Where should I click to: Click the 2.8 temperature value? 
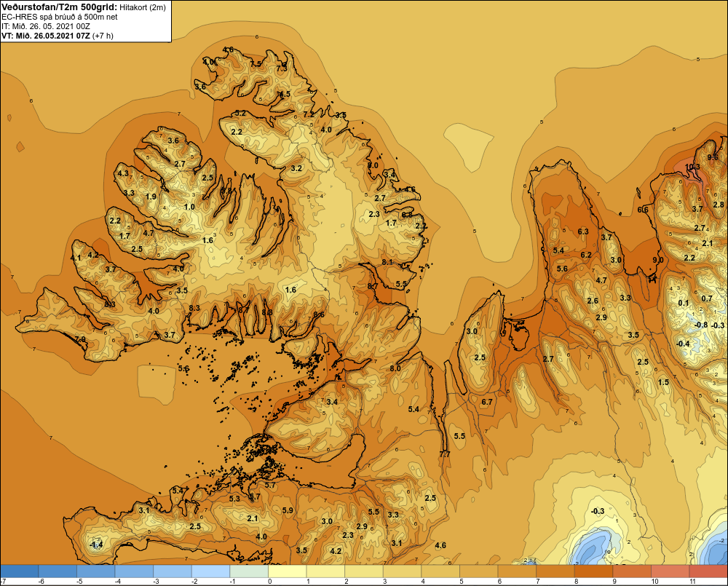(x=719, y=205)
